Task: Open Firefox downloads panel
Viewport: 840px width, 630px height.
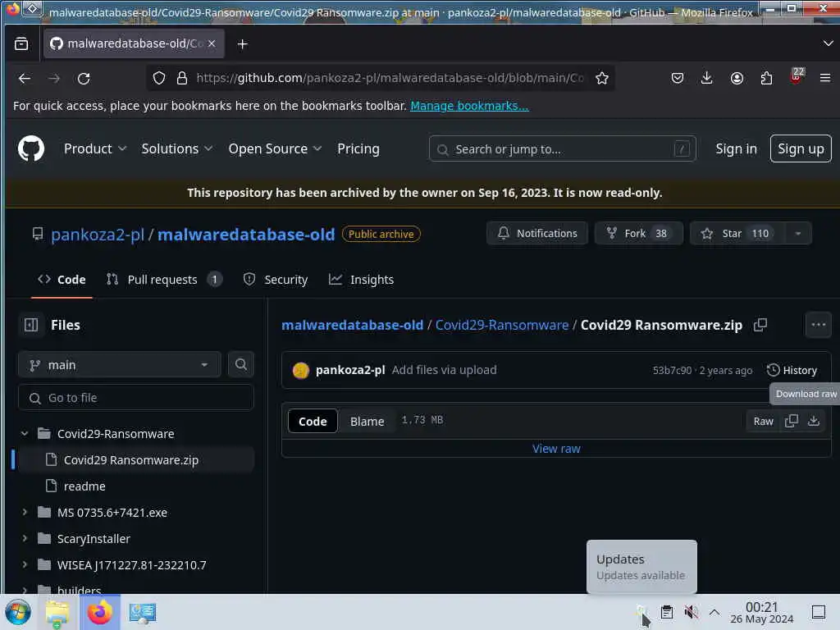Action: click(706, 78)
